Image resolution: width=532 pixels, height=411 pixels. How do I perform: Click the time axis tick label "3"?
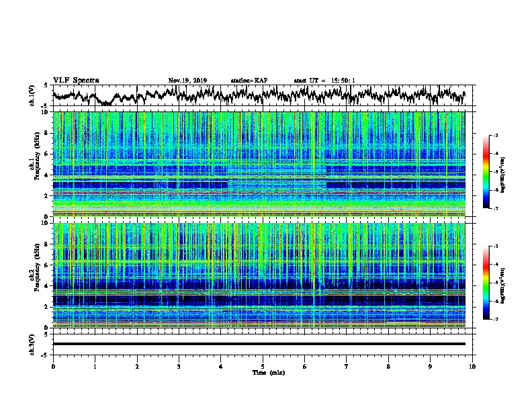click(179, 367)
